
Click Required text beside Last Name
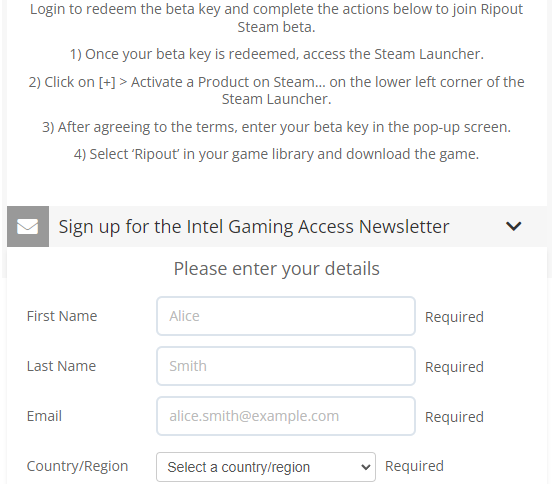454,367
